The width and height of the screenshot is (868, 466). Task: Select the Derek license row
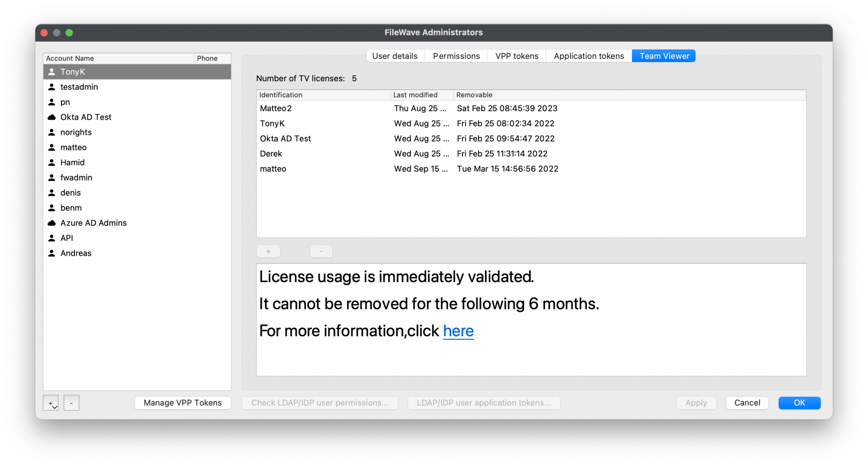coord(531,153)
